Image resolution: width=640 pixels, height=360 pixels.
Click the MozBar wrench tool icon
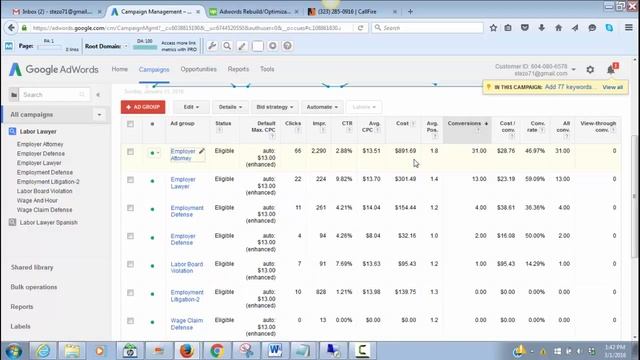212,46
